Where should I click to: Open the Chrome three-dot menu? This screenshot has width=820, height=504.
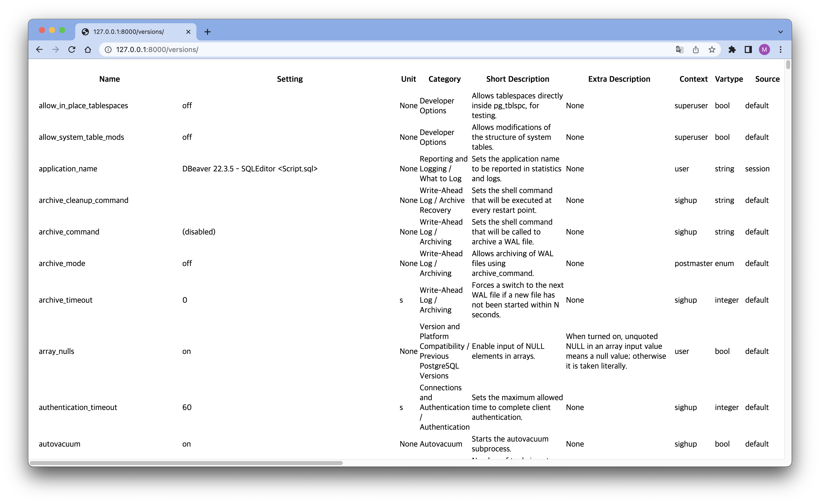(x=780, y=50)
